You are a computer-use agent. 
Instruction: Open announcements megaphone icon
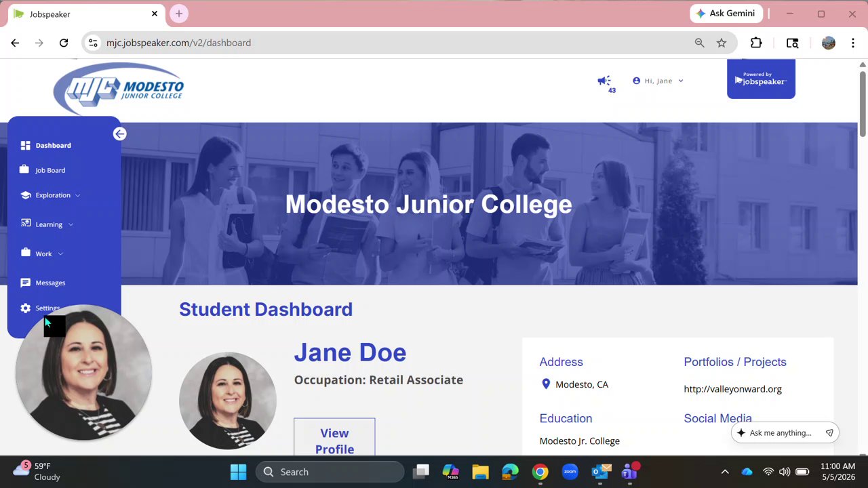pyautogui.click(x=604, y=81)
